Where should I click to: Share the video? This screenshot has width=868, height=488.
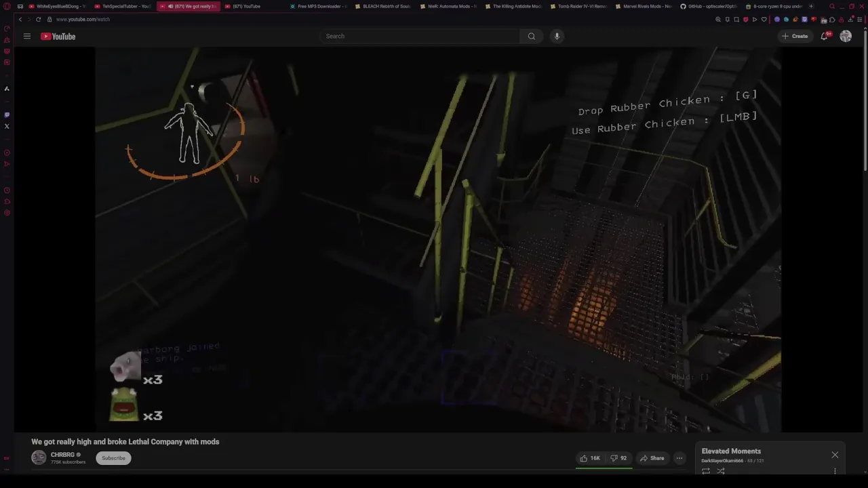point(652,458)
